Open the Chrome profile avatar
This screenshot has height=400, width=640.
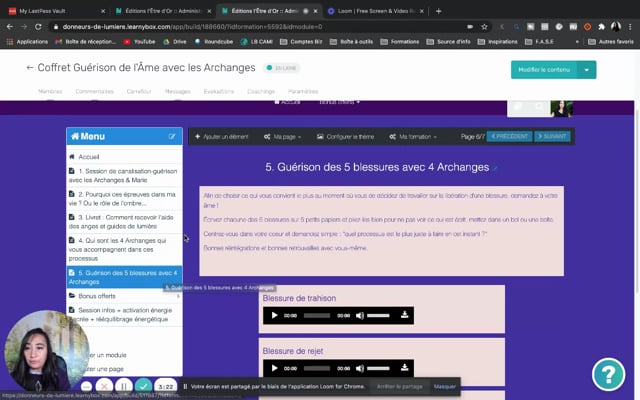click(616, 27)
